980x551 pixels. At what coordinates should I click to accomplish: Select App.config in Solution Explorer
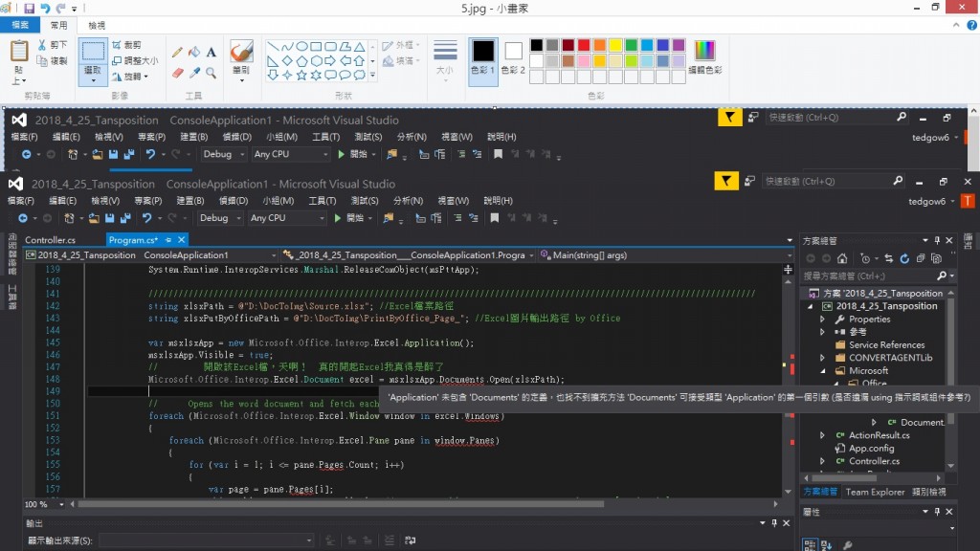click(871, 448)
